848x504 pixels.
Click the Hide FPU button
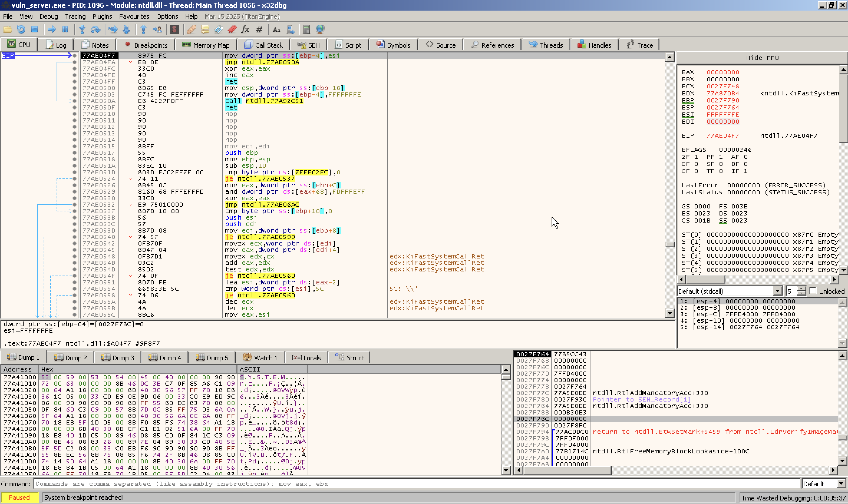click(x=762, y=58)
